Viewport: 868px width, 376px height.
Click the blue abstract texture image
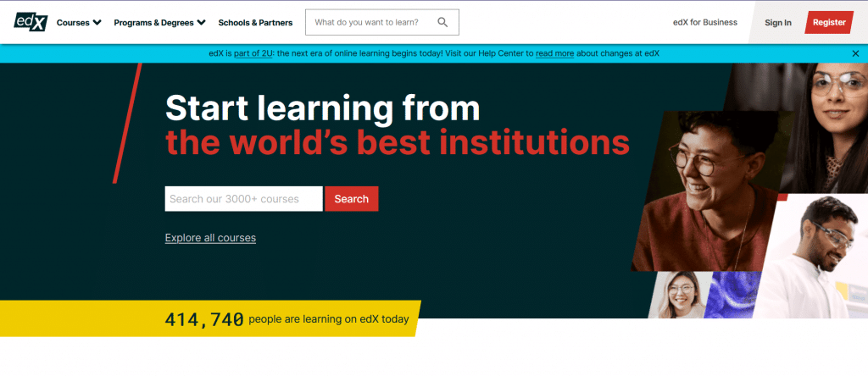(x=733, y=295)
